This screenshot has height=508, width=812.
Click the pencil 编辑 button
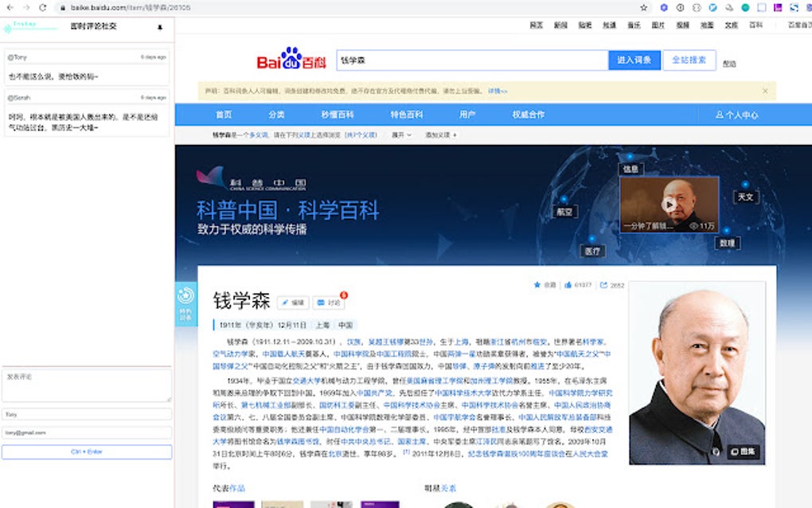[293, 303]
